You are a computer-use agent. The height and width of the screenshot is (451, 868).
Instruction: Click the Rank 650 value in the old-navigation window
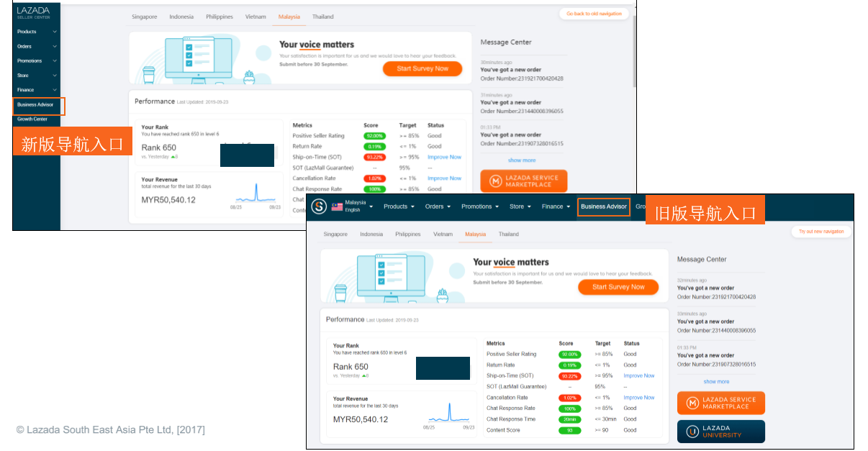tap(351, 367)
